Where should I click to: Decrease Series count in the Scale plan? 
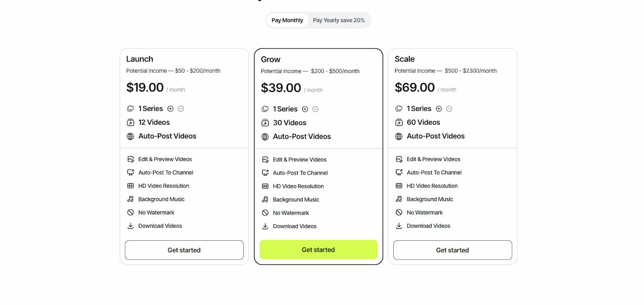[x=448, y=108]
